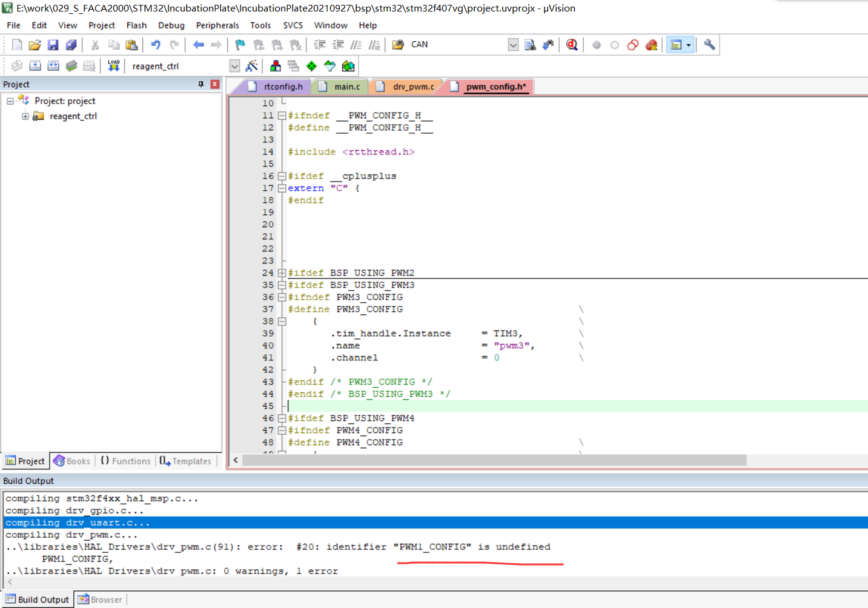Build the reagent_ctrl target
Screen dimensions: 868x608
tap(36, 65)
